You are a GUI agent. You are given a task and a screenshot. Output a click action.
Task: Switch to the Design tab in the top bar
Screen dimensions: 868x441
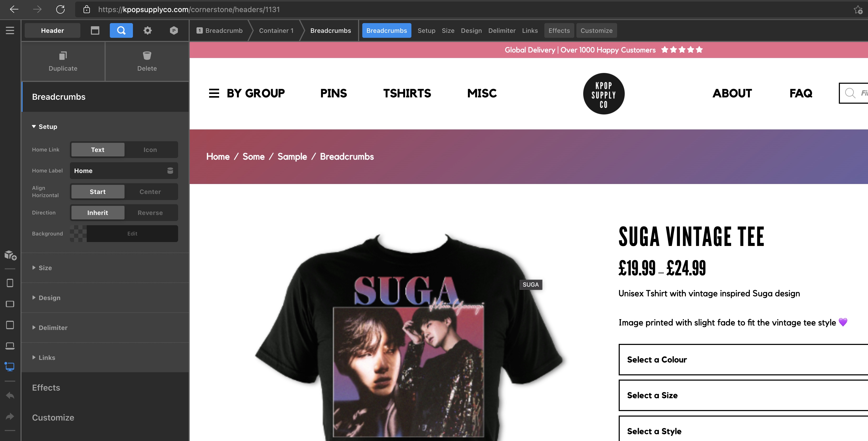coord(471,31)
